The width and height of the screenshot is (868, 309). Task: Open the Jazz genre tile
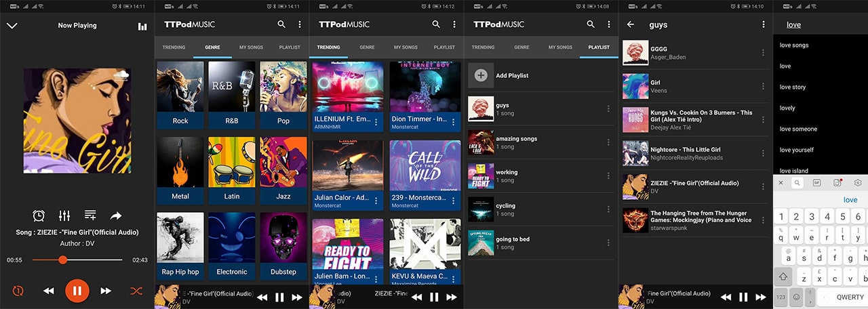click(x=283, y=171)
